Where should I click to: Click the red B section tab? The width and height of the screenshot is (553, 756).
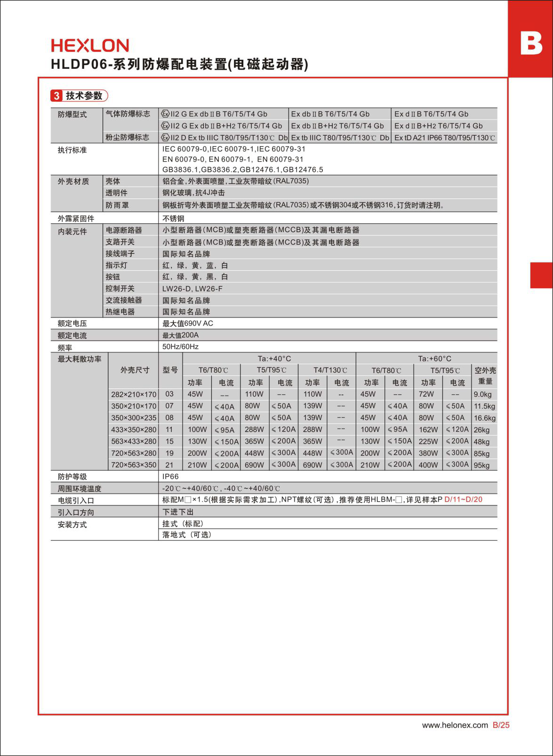point(530,39)
